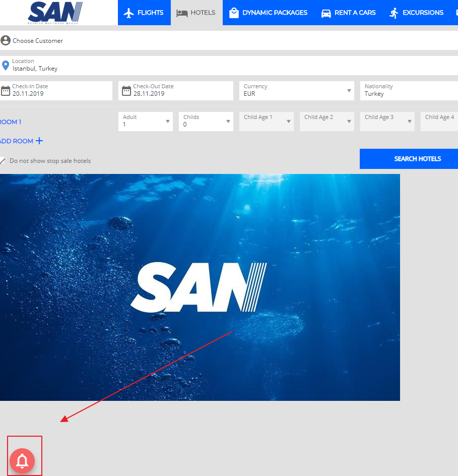Open the Rent A Cars tab
Image resolution: width=458 pixels, height=476 pixels.
coord(349,13)
